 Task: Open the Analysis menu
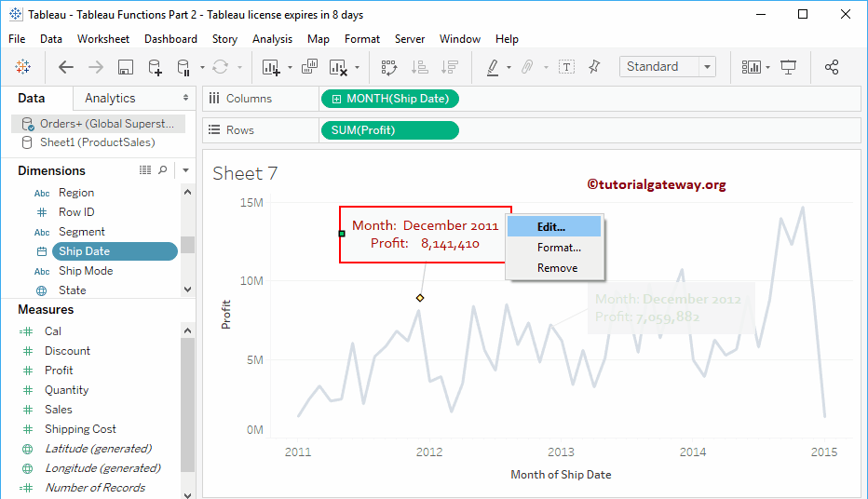(x=272, y=39)
